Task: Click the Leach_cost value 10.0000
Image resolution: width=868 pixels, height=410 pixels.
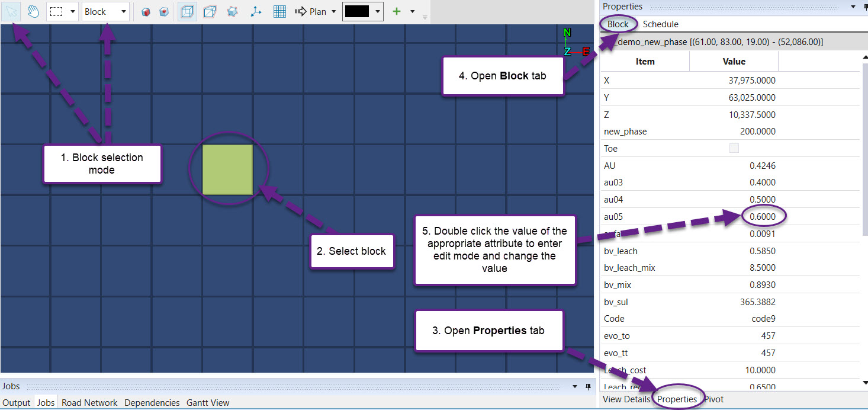Action: (760, 370)
